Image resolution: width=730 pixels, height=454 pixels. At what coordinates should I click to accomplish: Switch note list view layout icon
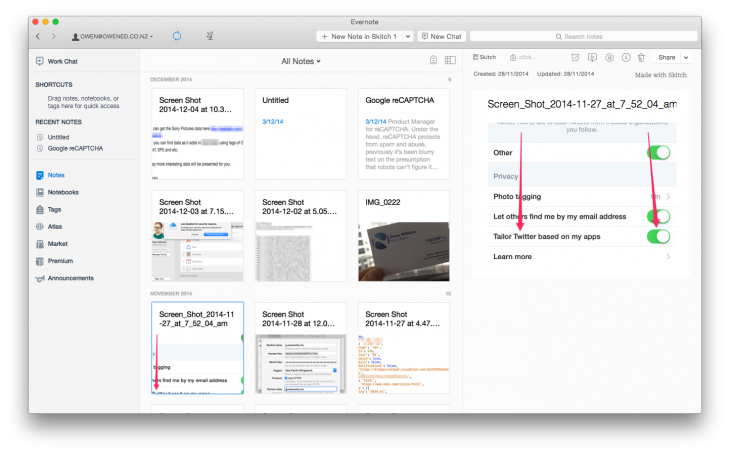(450, 60)
